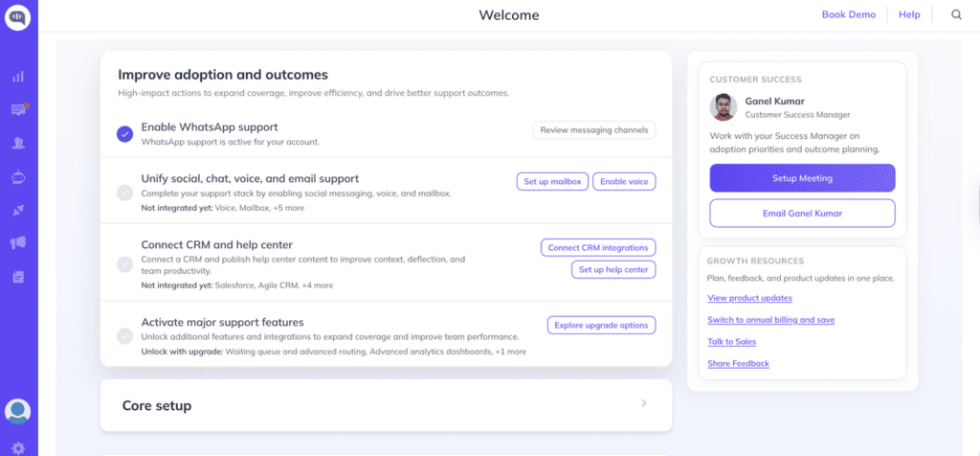Toggle the Activate major support features checkmark
The height and width of the screenshot is (456, 980).
coord(125,336)
